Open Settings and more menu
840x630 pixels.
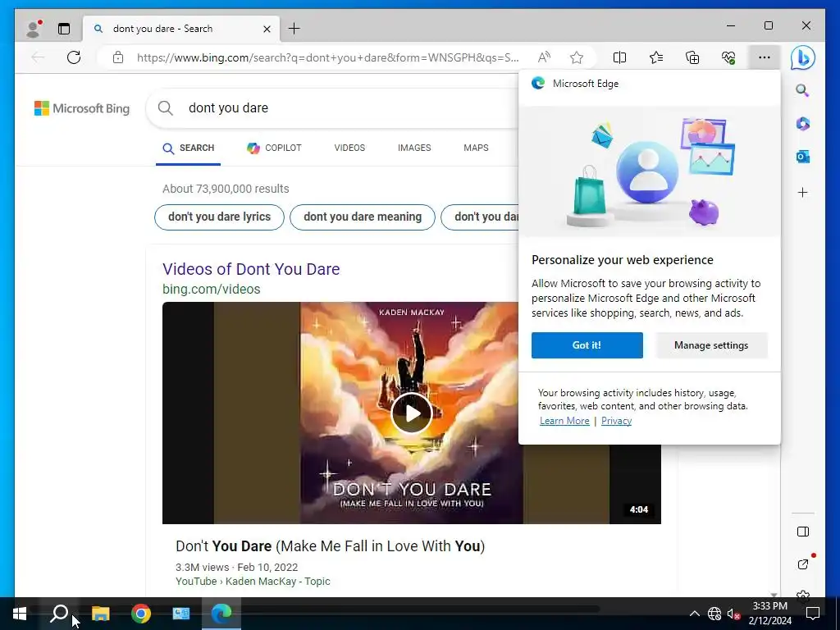click(765, 57)
